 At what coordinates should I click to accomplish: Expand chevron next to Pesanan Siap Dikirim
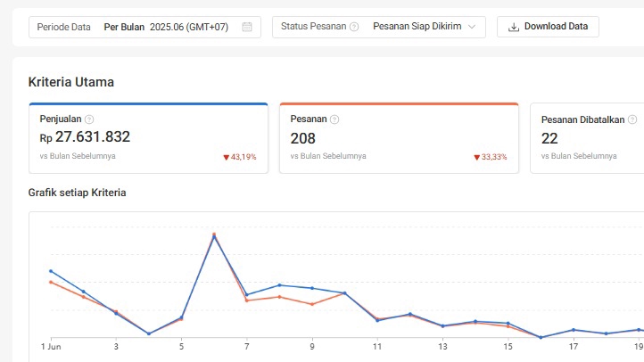[472, 27]
